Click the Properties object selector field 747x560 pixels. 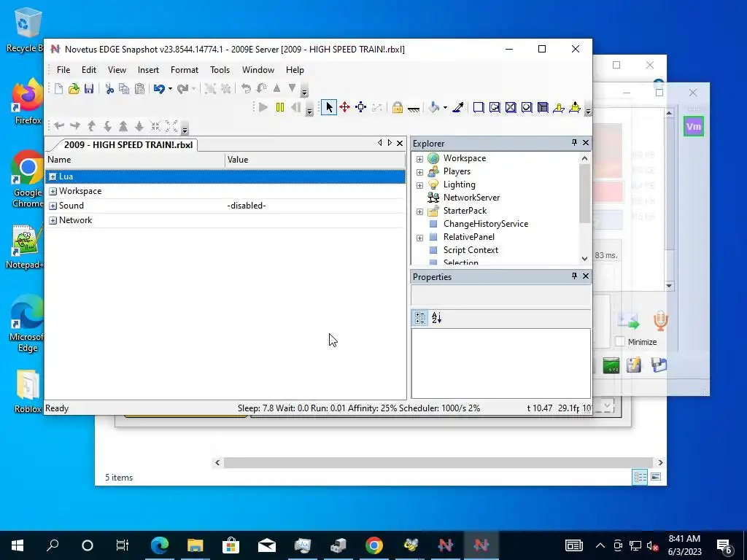tap(500, 295)
